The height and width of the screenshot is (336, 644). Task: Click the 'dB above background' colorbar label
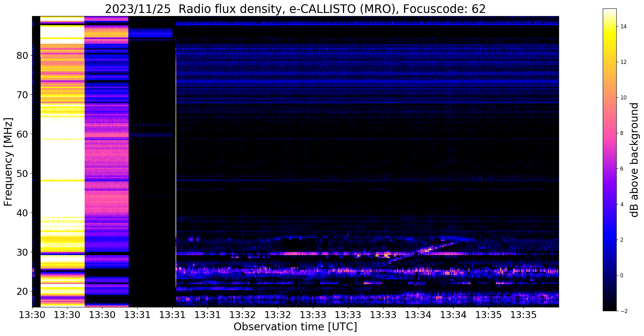coord(635,160)
